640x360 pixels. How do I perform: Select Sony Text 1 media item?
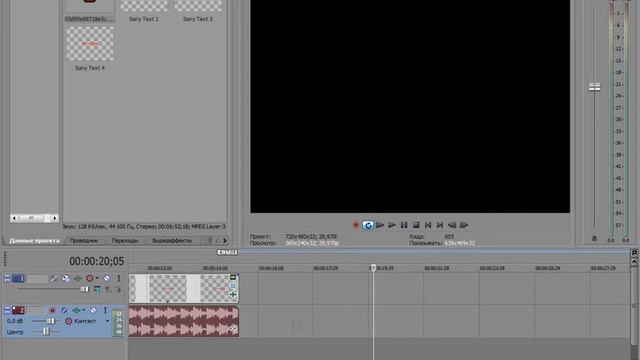coord(144,11)
